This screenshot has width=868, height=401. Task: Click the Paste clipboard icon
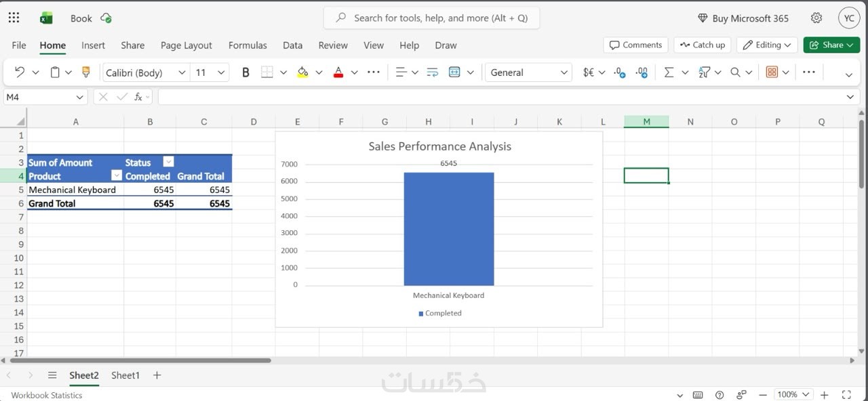[x=56, y=72]
